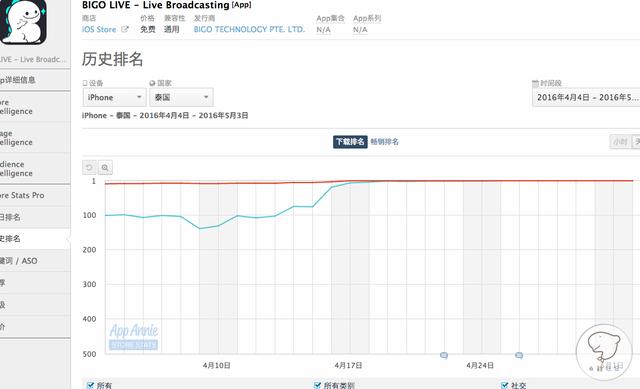640x389 pixels.
Task: Open the 泰国 country dropdown
Action: [x=181, y=98]
